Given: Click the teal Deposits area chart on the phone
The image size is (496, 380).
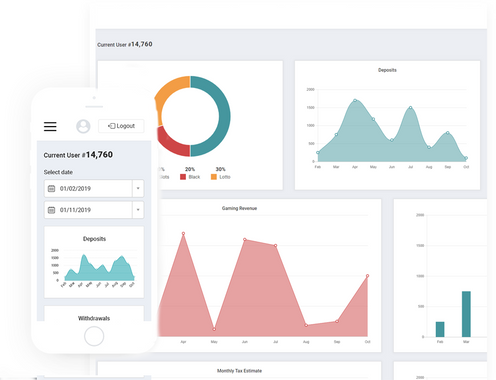Looking at the screenshot, I should tap(100, 269).
